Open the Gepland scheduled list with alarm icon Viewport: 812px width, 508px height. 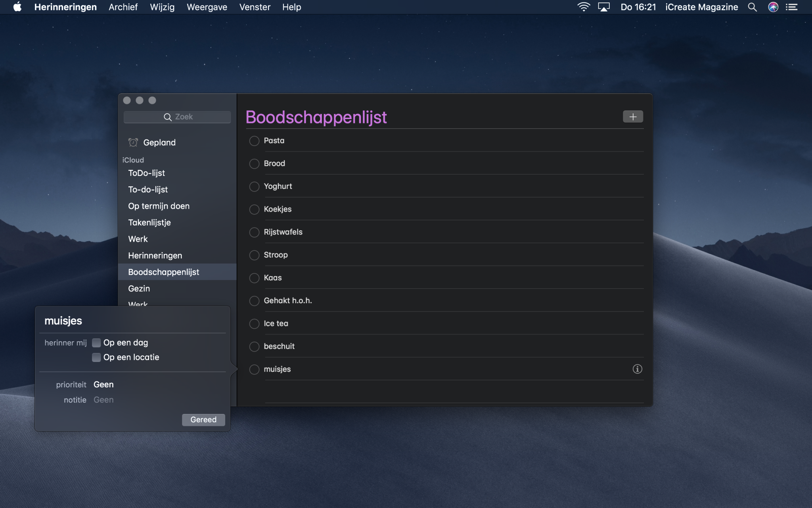[159, 142]
